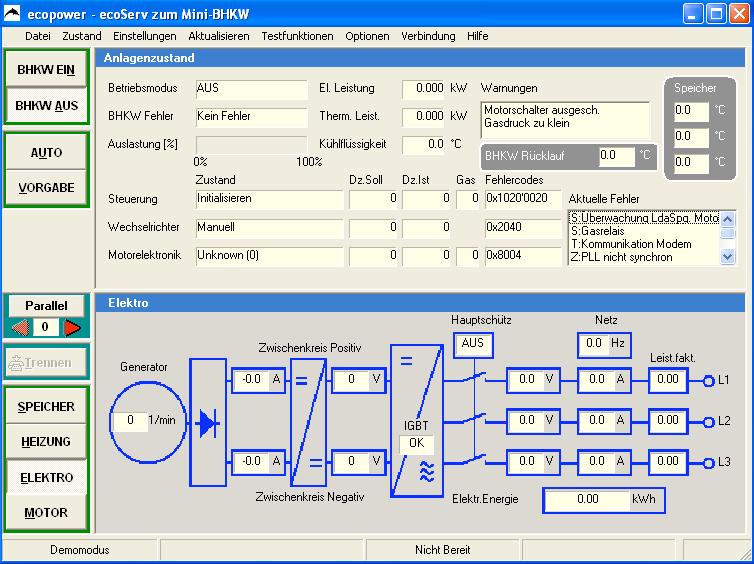Image resolution: width=754 pixels, height=564 pixels.
Task: Click the ecopower dolphin title bar icon
Action: point(12,13)
